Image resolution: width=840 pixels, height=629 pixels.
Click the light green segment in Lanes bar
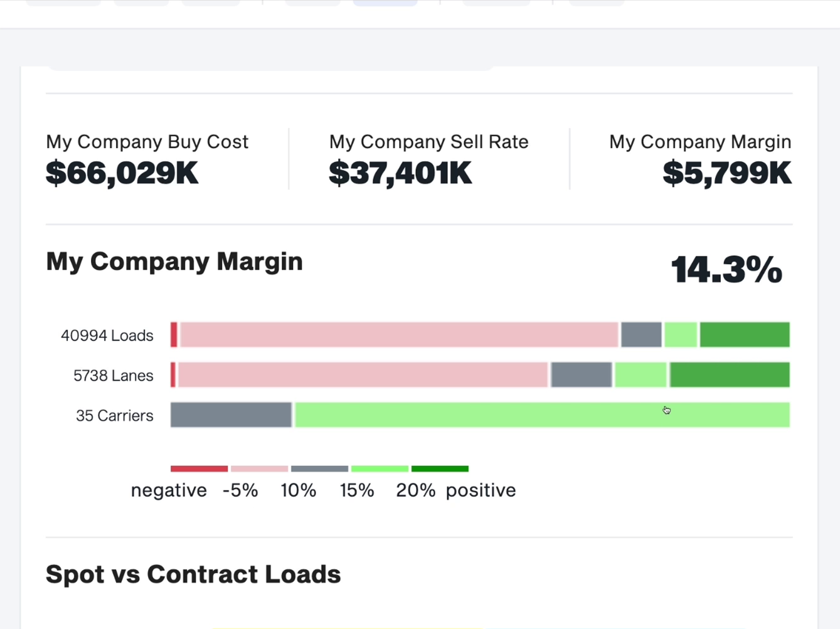(x=641, y=375)
